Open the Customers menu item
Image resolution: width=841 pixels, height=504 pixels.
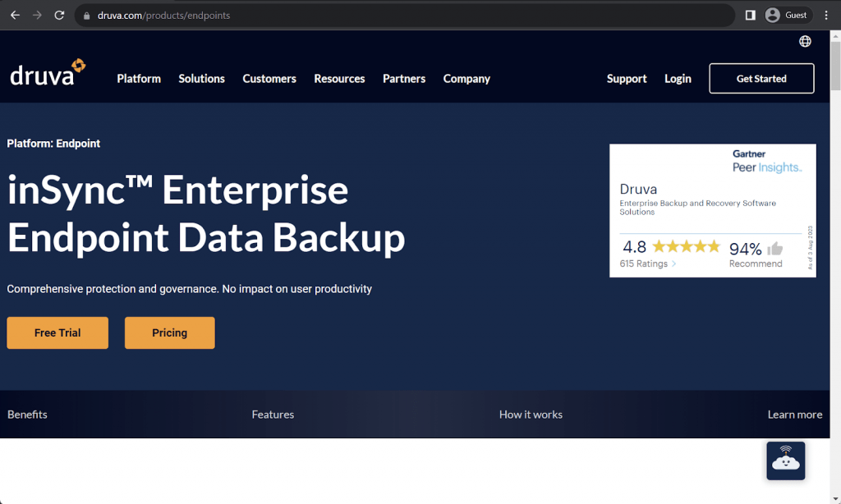(269, 79)
